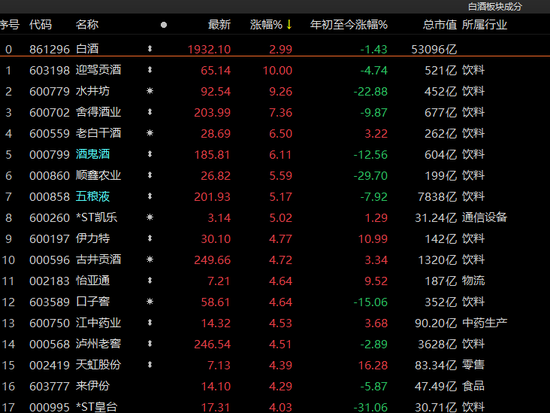Select the stock name 来伊份
Viewport: 550px width, 413px height.
coord(93,386)
